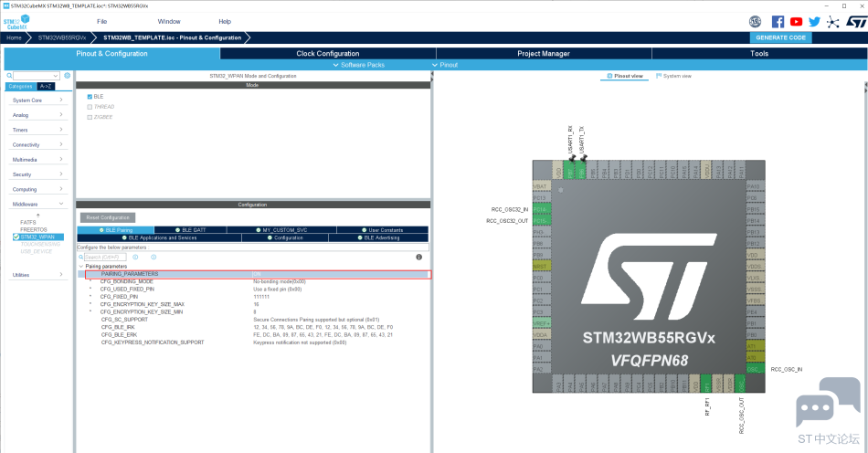Click the GENERATE CODE button
The image size is (868, 453).
(780, 37)
